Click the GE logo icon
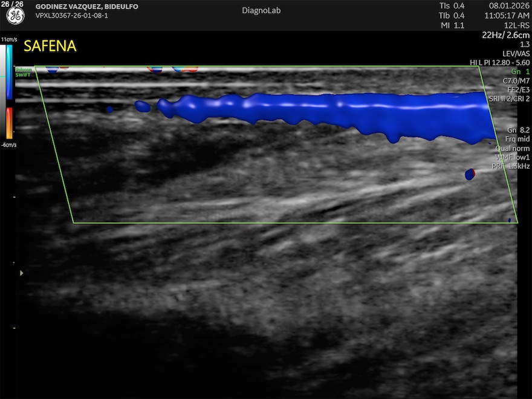The height and width of the screenshot is (399, 532). coord(15,16)
